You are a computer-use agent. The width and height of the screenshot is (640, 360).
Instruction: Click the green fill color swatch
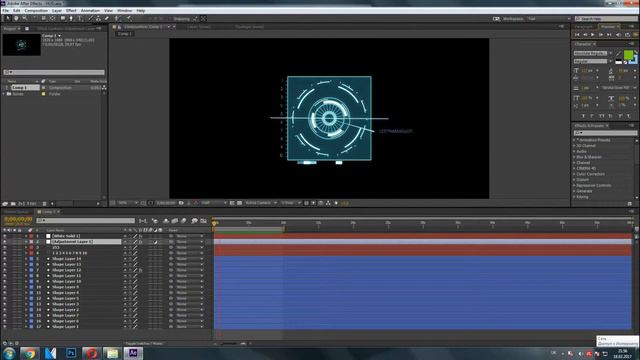tap(629, 54)
